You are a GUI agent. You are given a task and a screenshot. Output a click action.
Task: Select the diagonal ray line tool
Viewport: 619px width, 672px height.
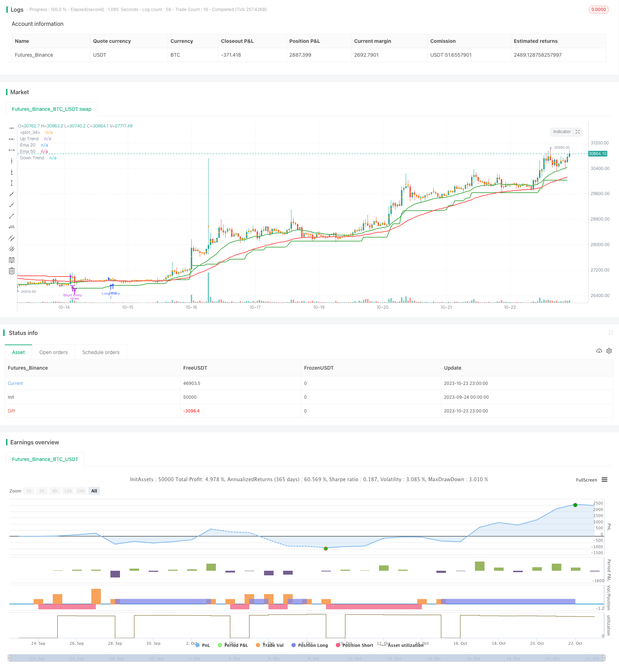[x=12, y=205]
